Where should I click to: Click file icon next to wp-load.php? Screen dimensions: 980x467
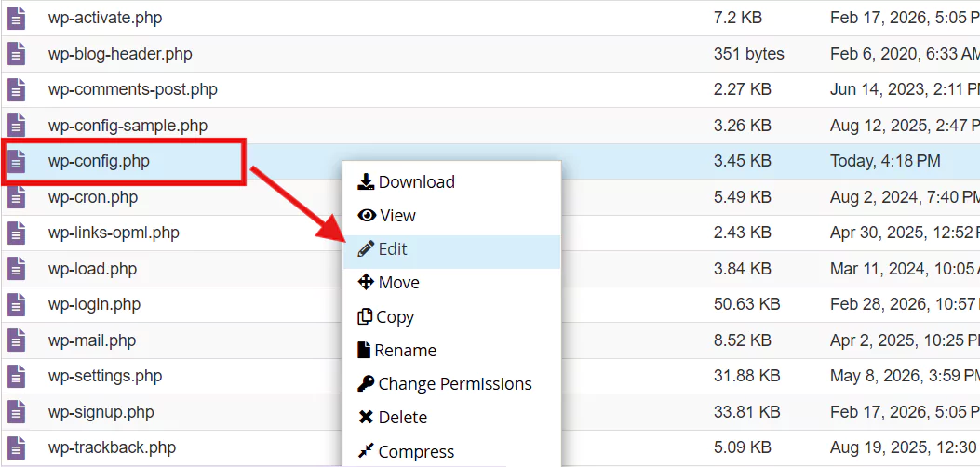click(16, 269)
